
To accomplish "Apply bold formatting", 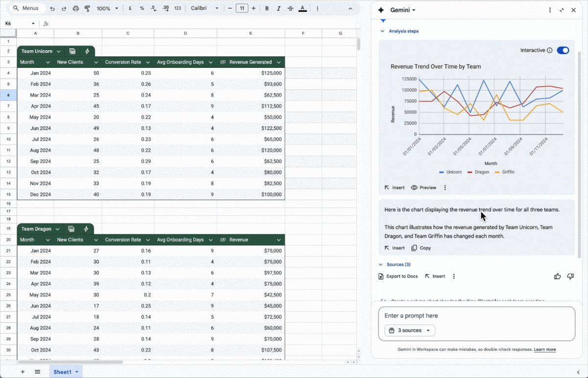I will [267, 8].
